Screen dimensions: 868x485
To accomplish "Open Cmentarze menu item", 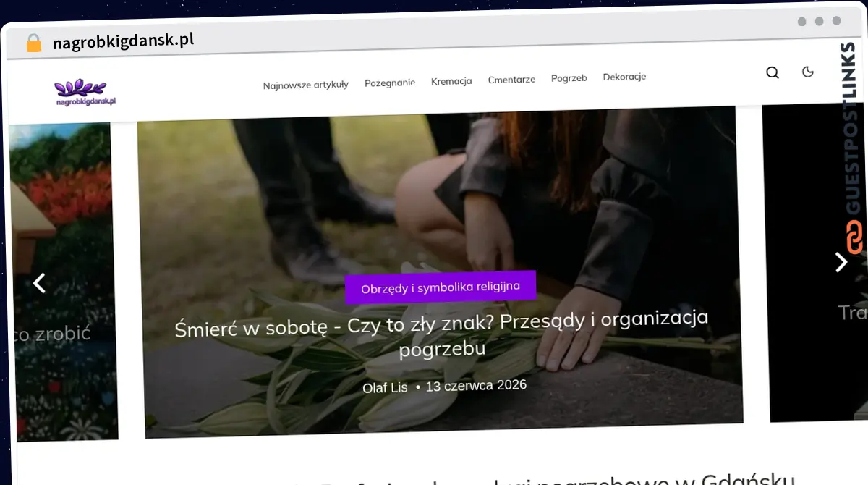I will click(x=511, y=80).
